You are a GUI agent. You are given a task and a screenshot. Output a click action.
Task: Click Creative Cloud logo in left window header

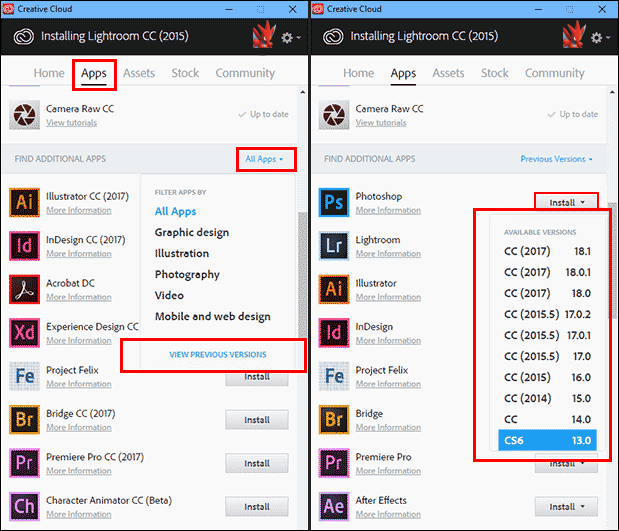pos(24,37)
